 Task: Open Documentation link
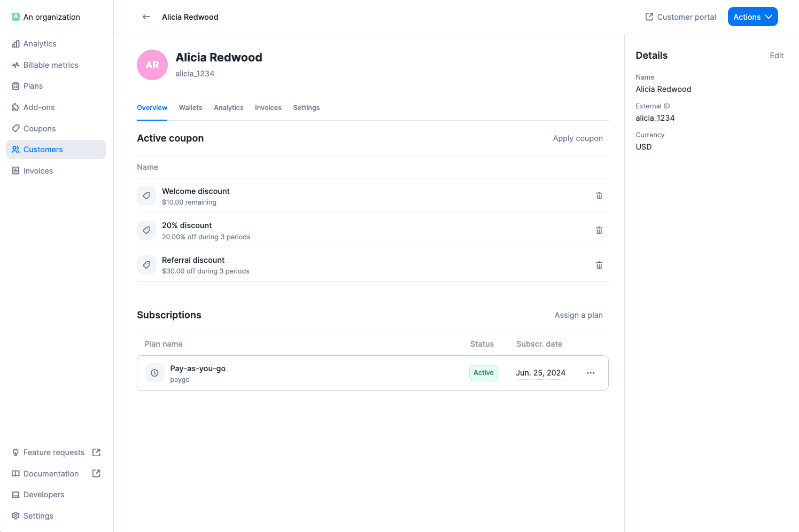56,474
